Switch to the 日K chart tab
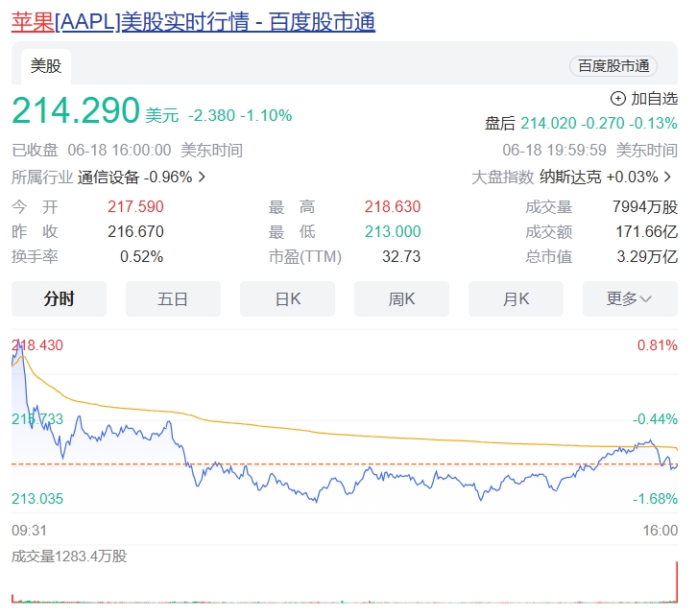 point(288,299)
